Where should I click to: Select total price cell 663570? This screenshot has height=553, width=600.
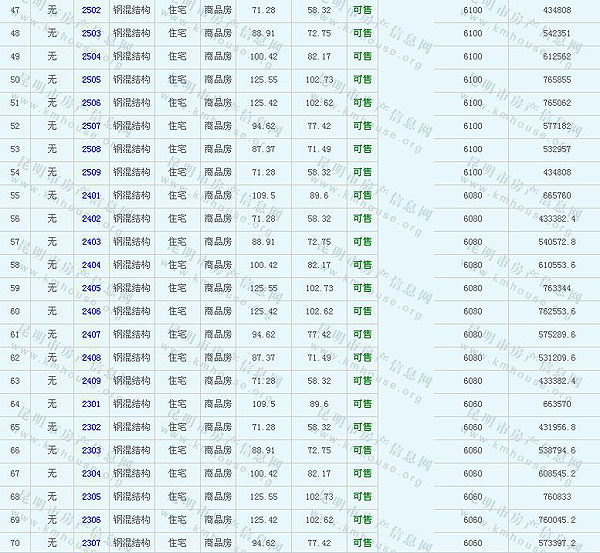(557, 404)
